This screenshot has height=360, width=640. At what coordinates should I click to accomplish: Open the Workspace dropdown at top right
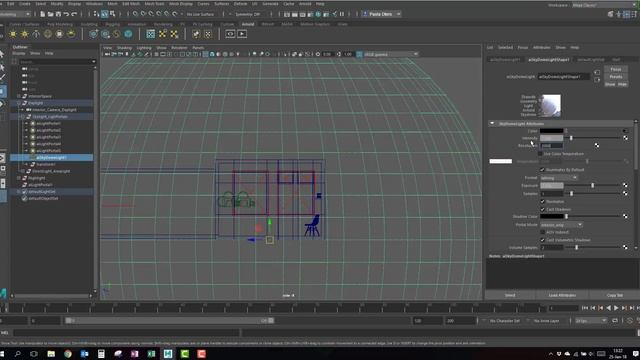(603, 5)
